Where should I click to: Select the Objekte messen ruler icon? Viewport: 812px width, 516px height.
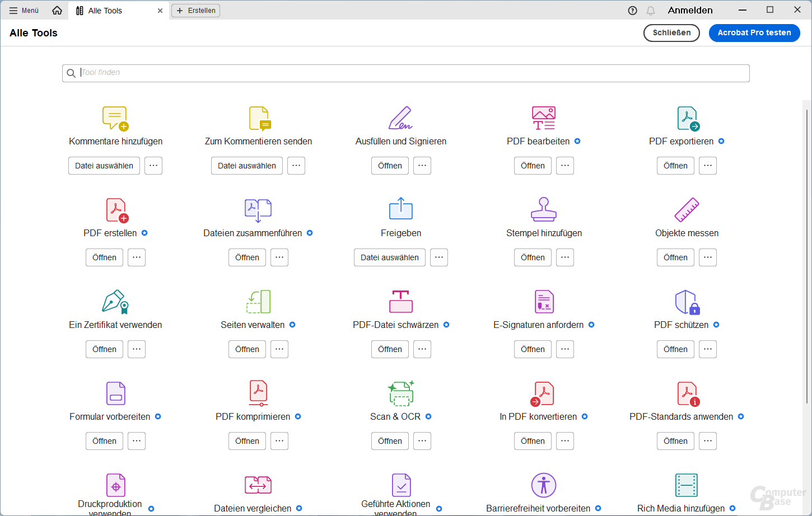click(687, 210)
